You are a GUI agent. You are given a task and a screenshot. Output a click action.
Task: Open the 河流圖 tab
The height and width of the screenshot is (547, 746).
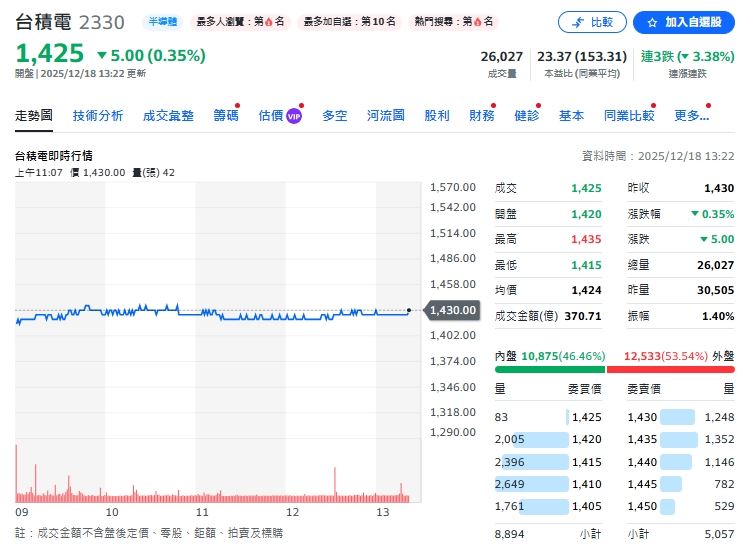(x=386, y=116)
